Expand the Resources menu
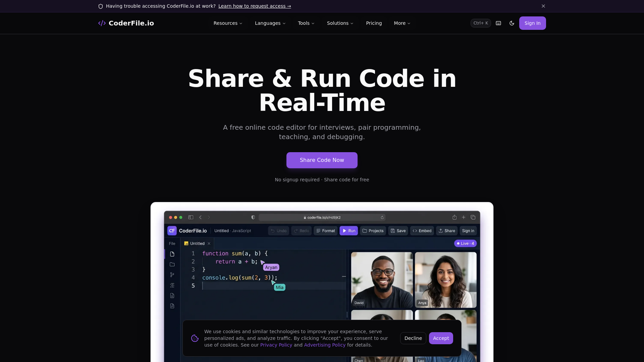Image resolution: width=644 pixels, height=362 pixels. pos(228,23)
